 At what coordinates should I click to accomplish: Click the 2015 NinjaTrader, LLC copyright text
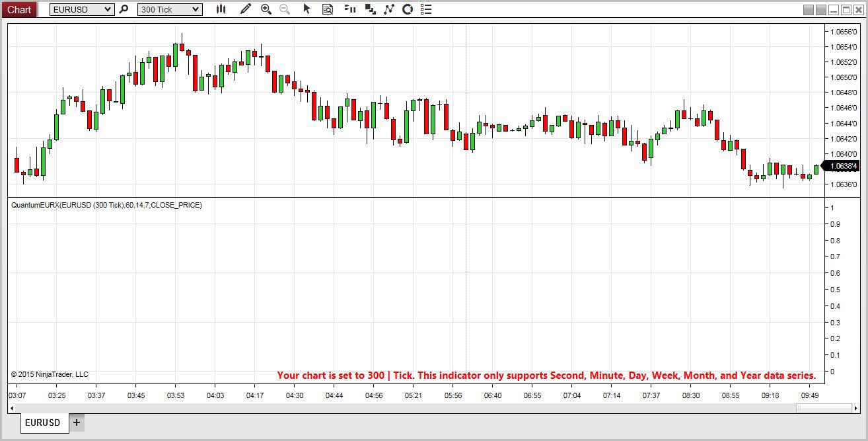(x=50, y=374)
